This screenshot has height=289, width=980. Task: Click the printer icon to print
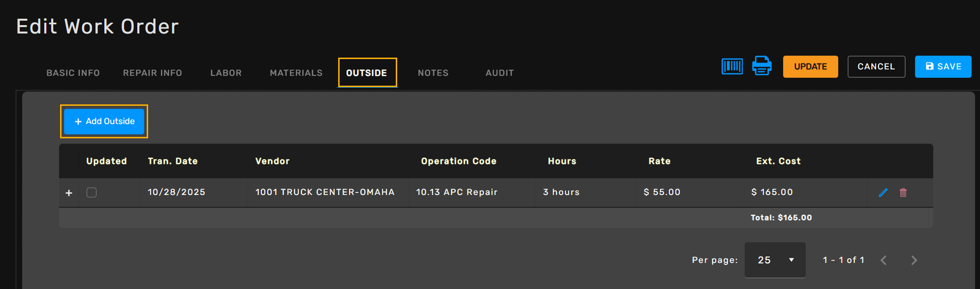pyautogui.click(x=761, y=66)
